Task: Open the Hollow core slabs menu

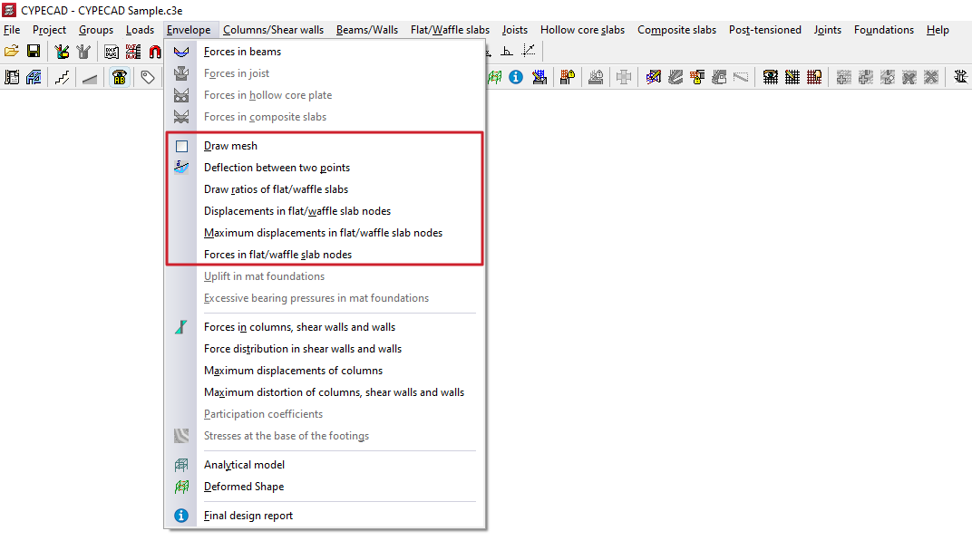Action: pos(582,30)
